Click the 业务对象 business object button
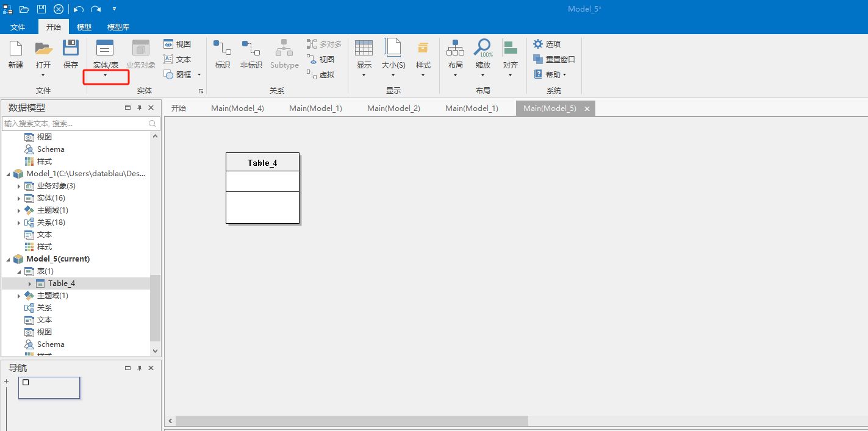868x431 pixels. (x=141, y=55)
